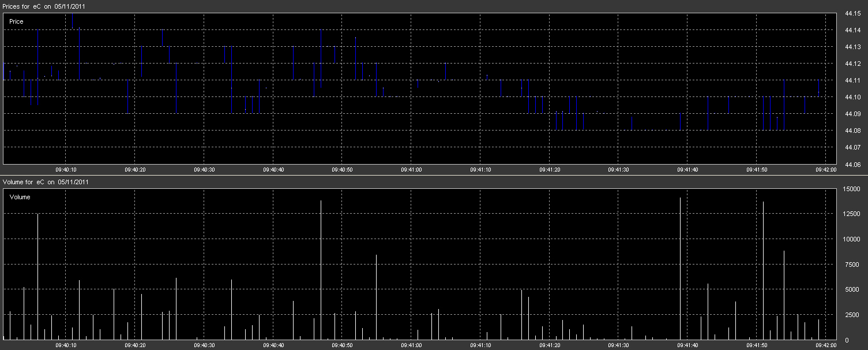The width and height of the screenshot is (868, 350).
Task: Select 09:41:50 on the price chart time axis
Action: click(757, 170)
